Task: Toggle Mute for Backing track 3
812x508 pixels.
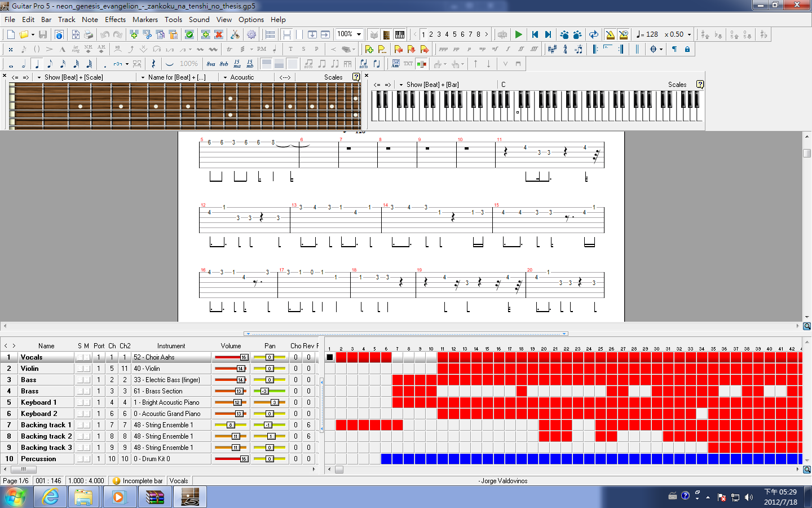Action: [x=87, y=448]
